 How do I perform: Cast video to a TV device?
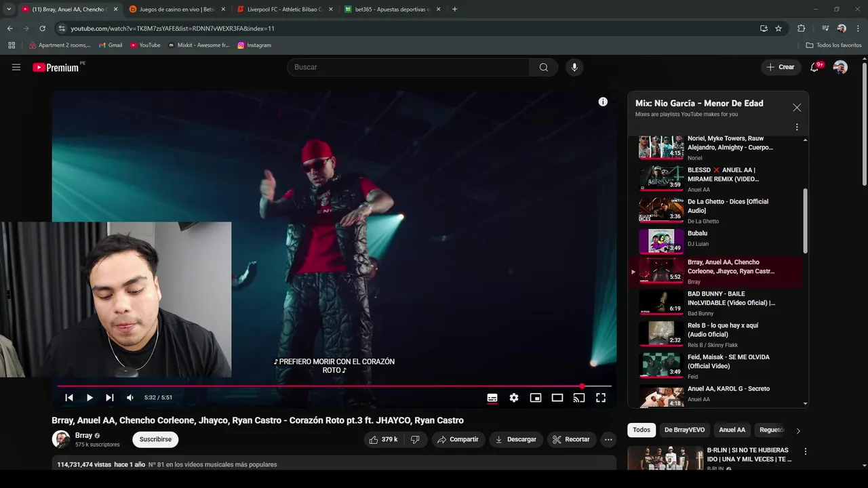[x=579, y=398]
